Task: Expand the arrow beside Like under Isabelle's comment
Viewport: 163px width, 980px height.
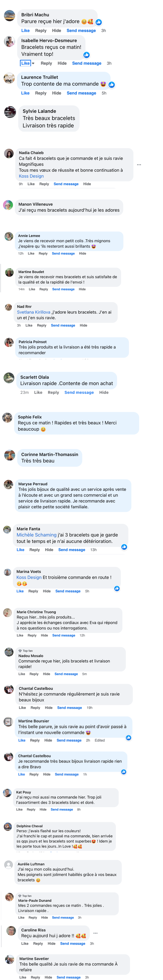Action: tap(33, 64)
